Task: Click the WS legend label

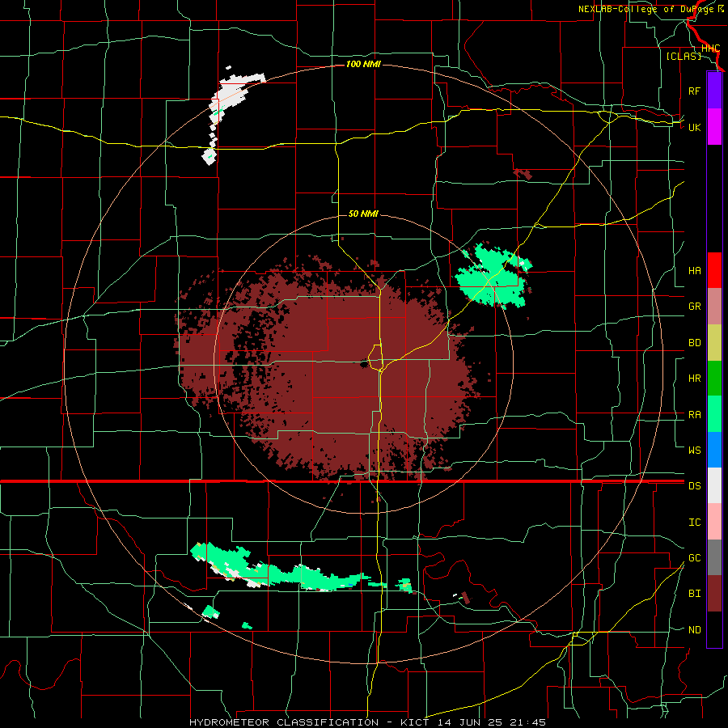Action: [x=694, y=451]
